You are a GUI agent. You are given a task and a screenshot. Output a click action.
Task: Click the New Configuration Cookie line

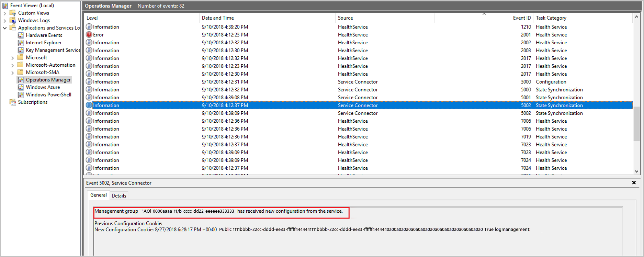(x=312, y=230)
